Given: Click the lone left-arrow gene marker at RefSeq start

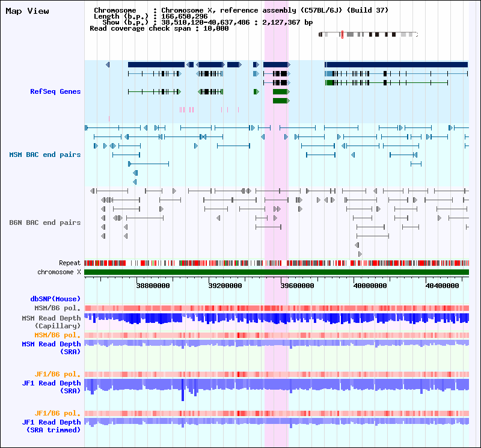Looking at the screenshot, I should tap(108, 64).
